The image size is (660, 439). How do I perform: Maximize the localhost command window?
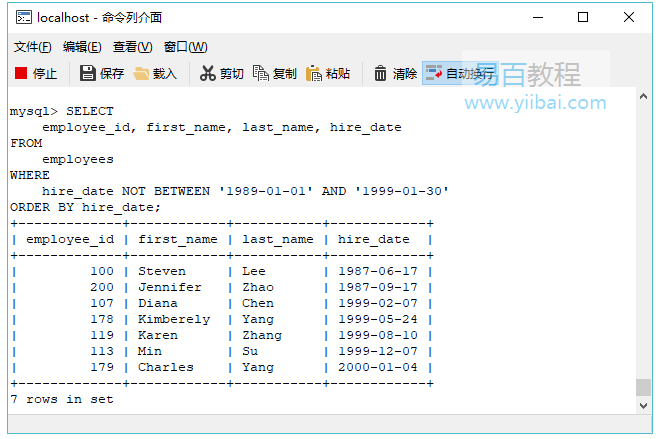[x=583, y=17]
